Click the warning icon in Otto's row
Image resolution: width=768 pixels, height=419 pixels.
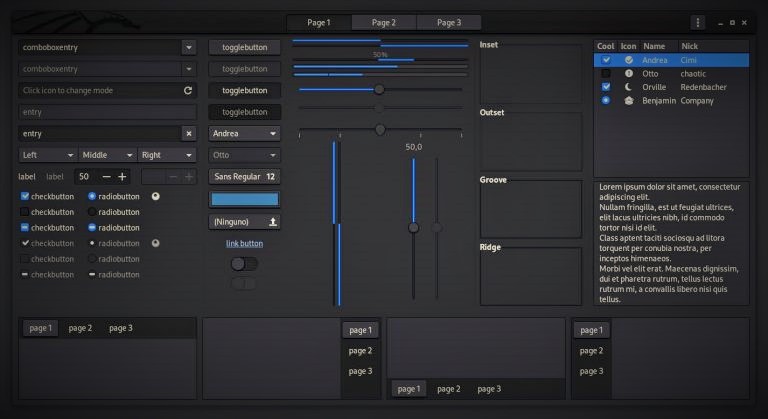coord(629,74)
